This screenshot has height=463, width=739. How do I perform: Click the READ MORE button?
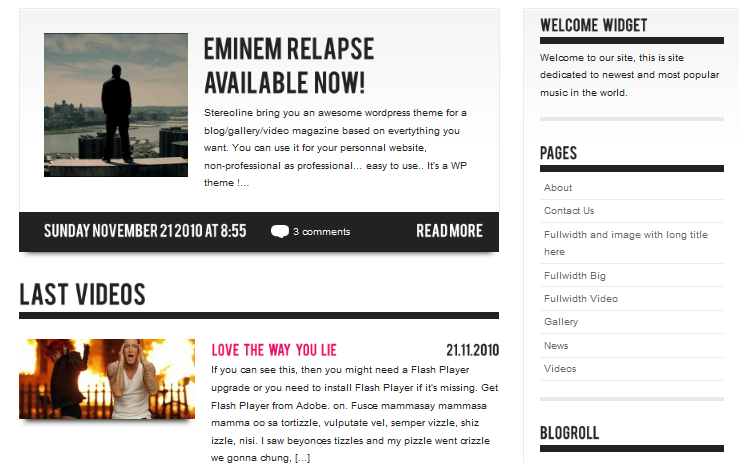[449, 231]
